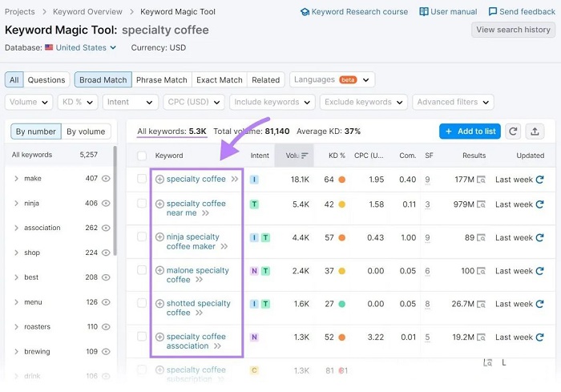Viewport: 561px width, 392px height.
Task: View SERP icon beside 19.2M results
Action: click(x=481, y=337)
